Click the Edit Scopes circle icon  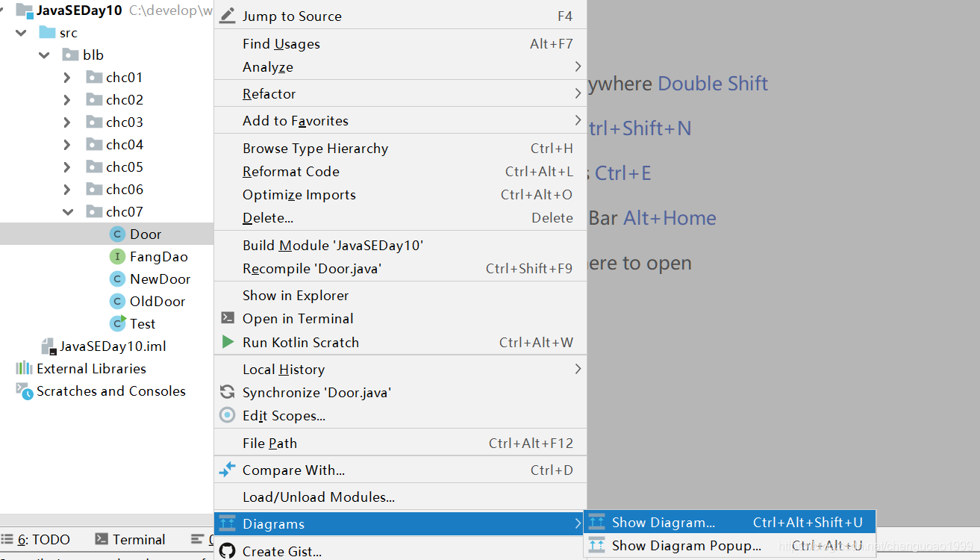click(x=228, y=415)
